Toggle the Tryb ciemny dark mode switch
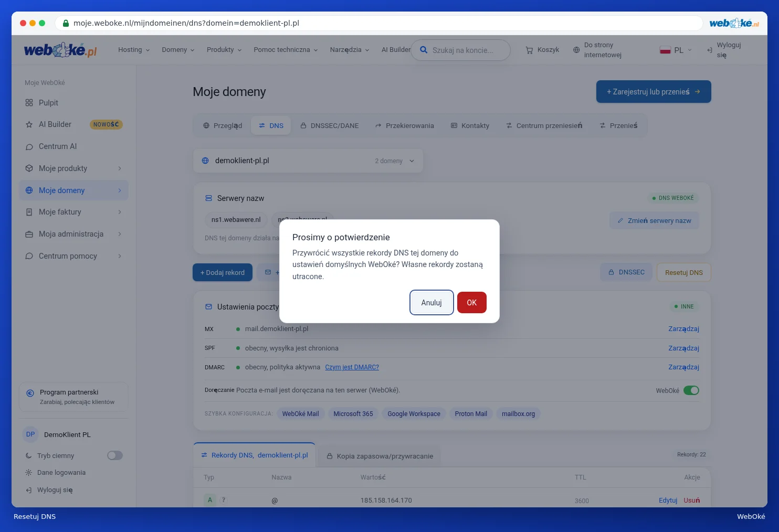Screen dimensions: 779x532 (115, 455)
